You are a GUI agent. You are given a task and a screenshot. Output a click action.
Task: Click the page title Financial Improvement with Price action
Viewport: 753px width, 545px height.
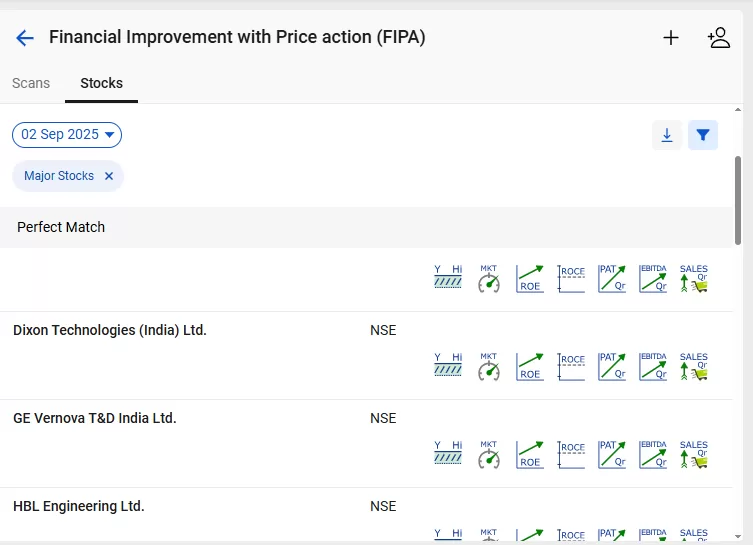(237, 37)
